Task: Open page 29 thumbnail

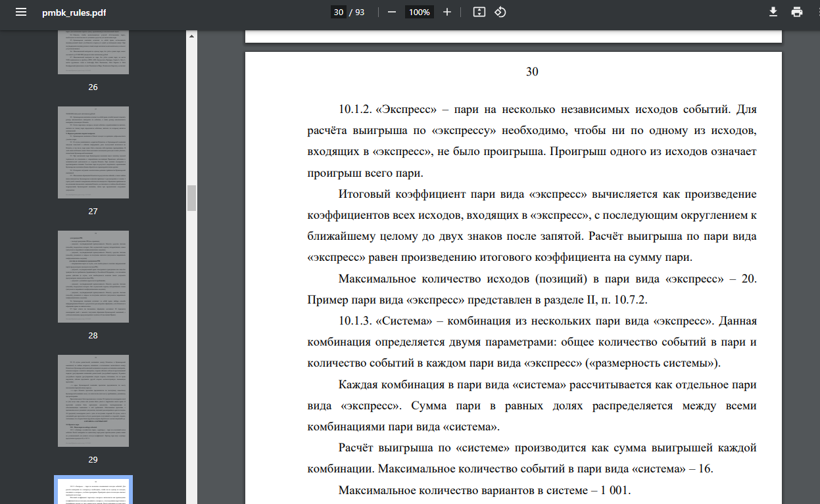Action: pyautogui.click(x=93, y=401)
